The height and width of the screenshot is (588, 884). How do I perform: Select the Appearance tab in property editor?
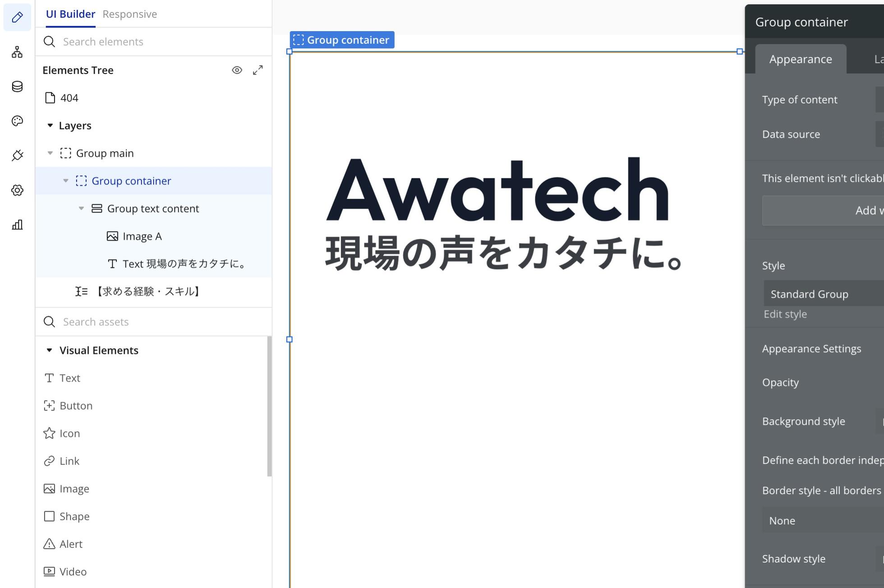800,59
